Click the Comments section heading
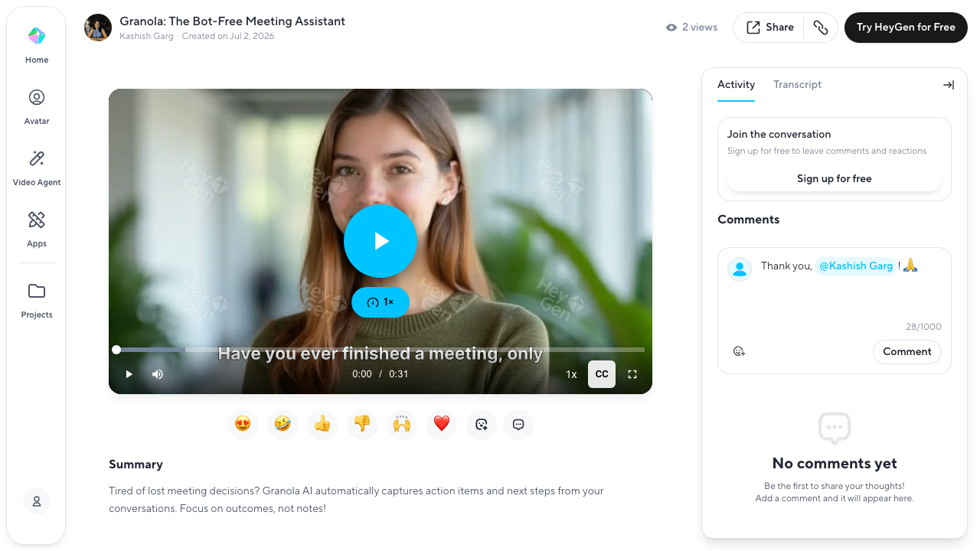980x551 pixels. pos(749,220)
